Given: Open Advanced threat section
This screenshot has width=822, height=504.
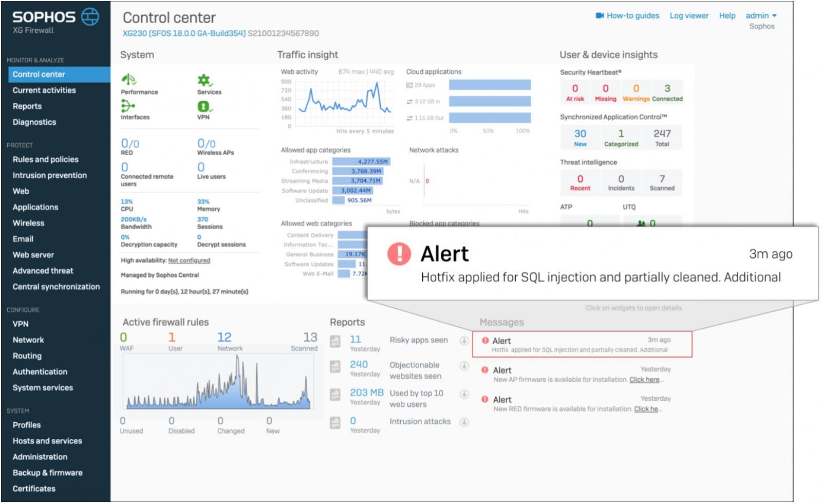Looking at the screenshot, I should (x=43, y=271).
